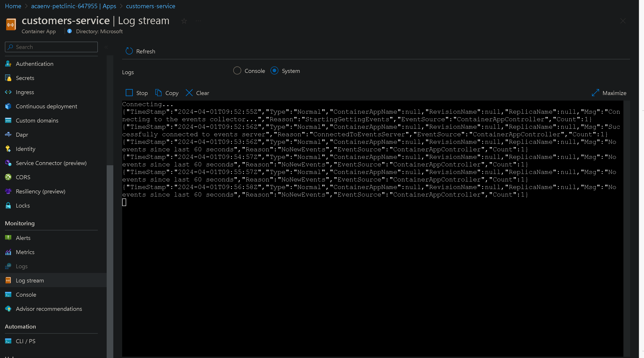The height and width of the screenshot is (358, 644).
Task: Click the Maximize icon to expand log view
Action: (596, 93)
